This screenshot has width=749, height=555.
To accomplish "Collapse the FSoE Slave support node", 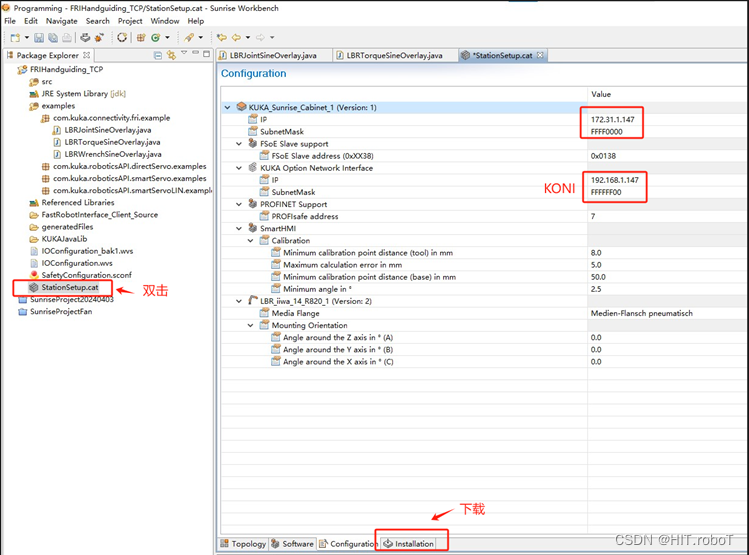I will tap(239, 144).
